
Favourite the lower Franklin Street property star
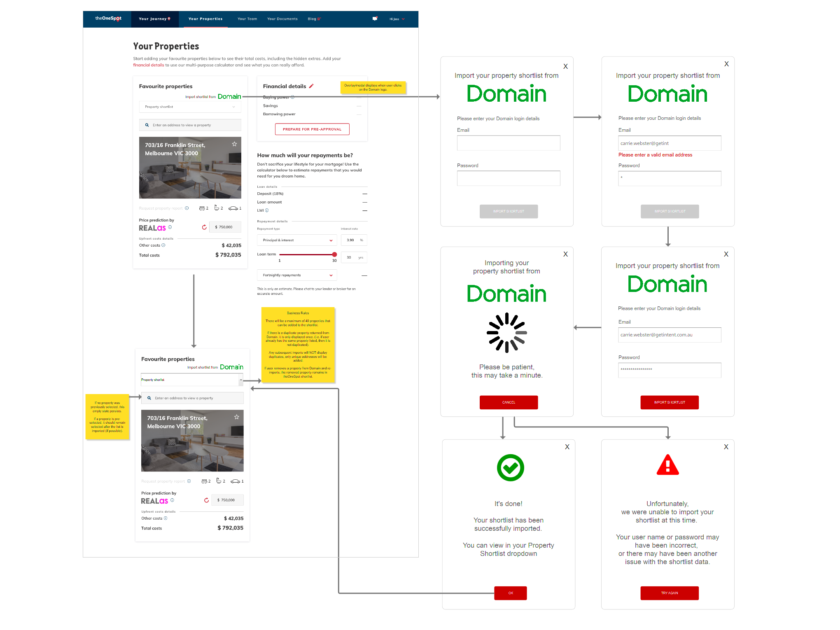(236, 417)
